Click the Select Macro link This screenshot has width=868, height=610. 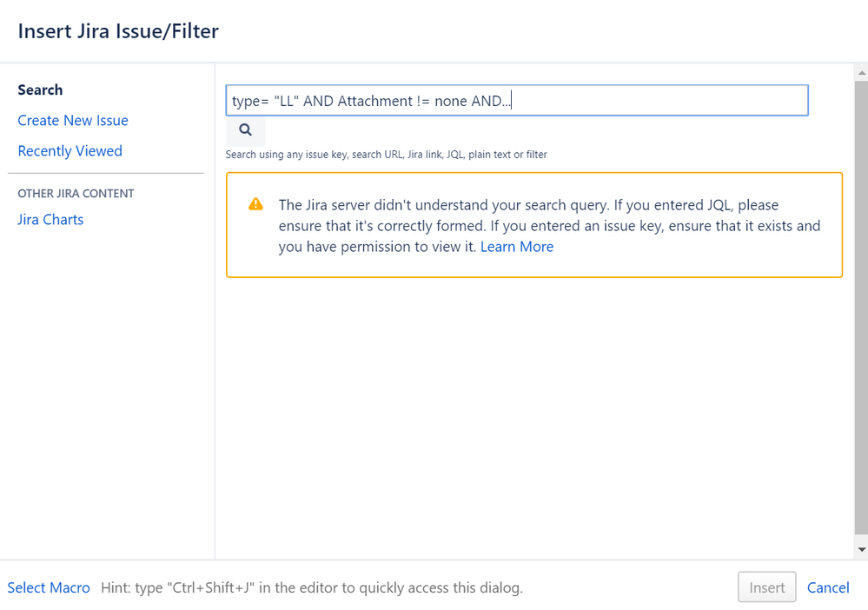49,587
